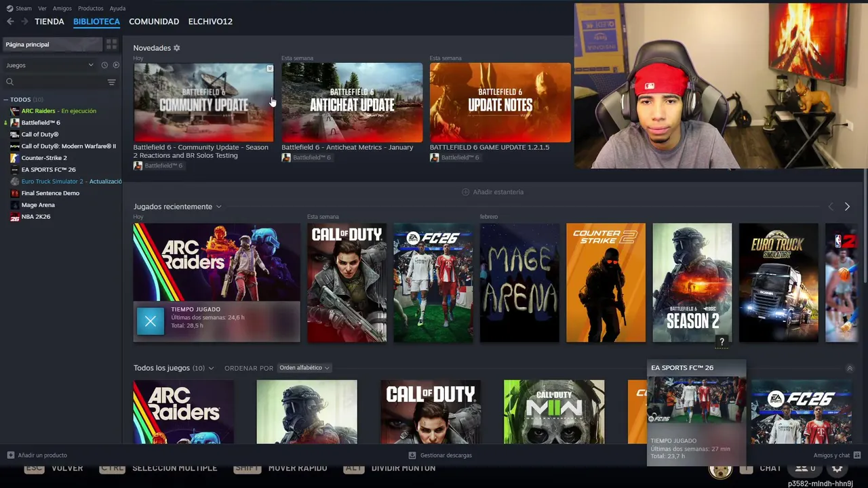868x488 pixels.
Task: Open BATTLEFIELD 6 GAME UPDATE 1.2.1.5 title
Action: point(490,147)
